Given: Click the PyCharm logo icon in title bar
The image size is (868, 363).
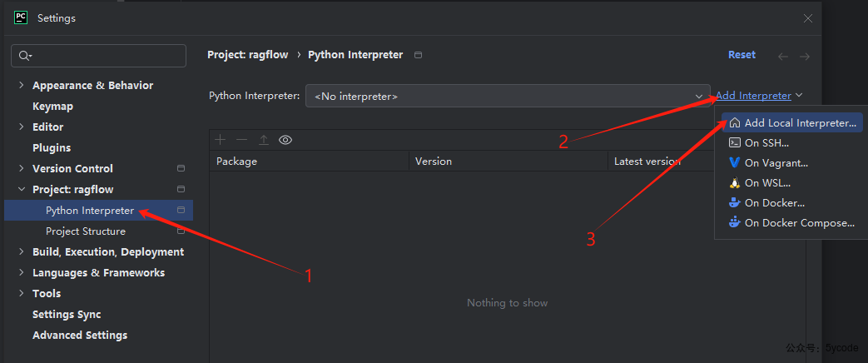Looking at the screenshot, I should [21, 17].
